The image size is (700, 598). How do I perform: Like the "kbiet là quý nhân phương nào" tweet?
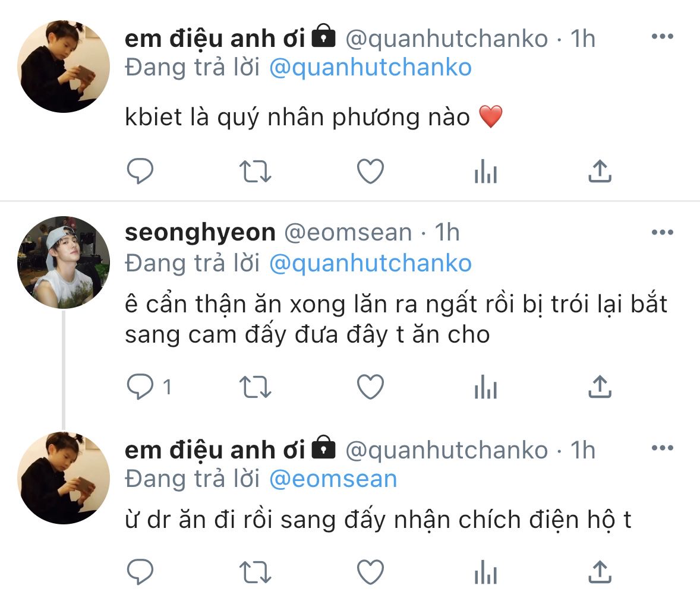point(370,172)
